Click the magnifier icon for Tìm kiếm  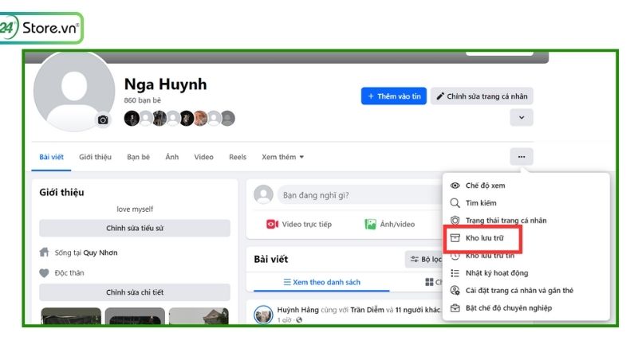(455, 203)
